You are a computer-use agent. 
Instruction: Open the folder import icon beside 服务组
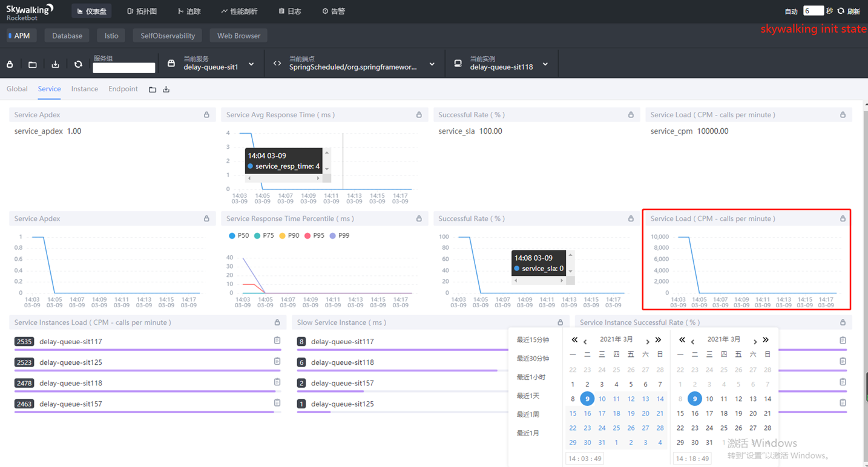pyautogui.click(x=33, y=64)
